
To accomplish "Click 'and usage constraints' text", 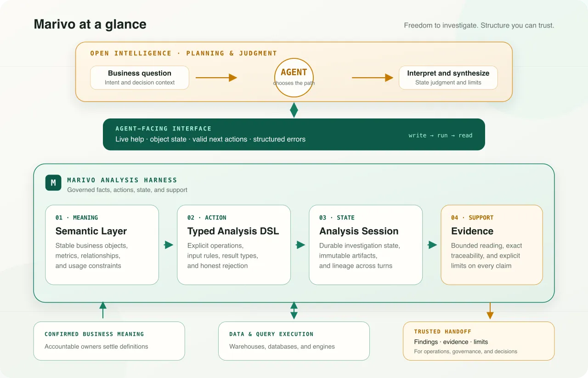I will pyautogui.click(x=88, y=265).
